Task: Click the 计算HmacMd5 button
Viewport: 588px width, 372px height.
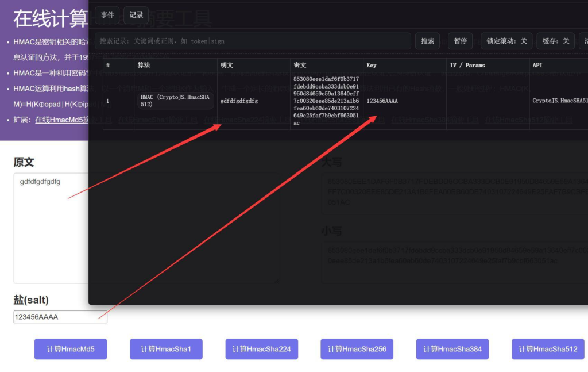Action: coord(71,349)
